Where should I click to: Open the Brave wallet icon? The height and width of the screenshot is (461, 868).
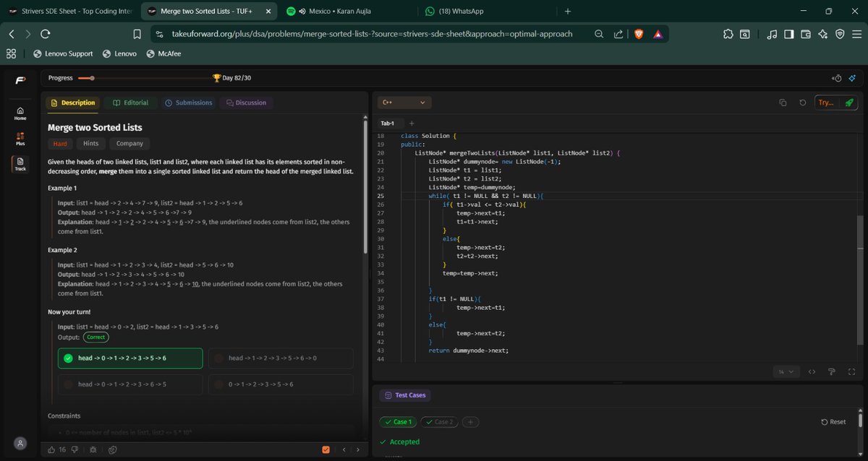pyautogui.click(x=805, y=34)
